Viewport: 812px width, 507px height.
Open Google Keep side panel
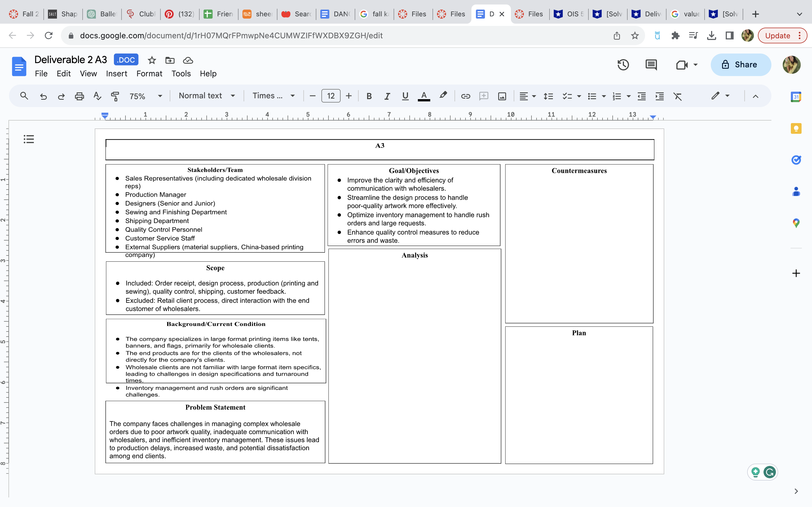796,128
